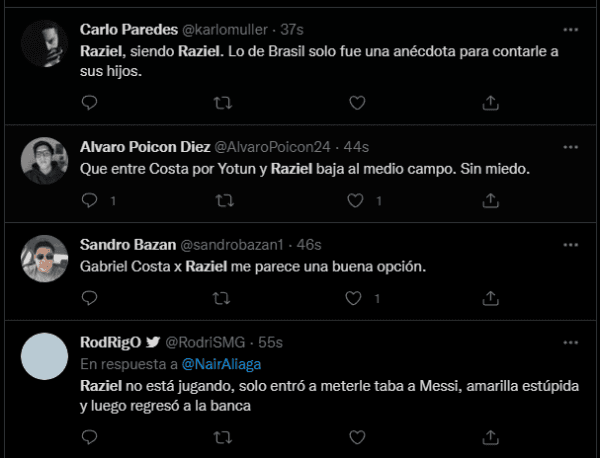Reply to Sandro Bazan's tweet
The width and height of the screenshot is (600, 458).
89,298
